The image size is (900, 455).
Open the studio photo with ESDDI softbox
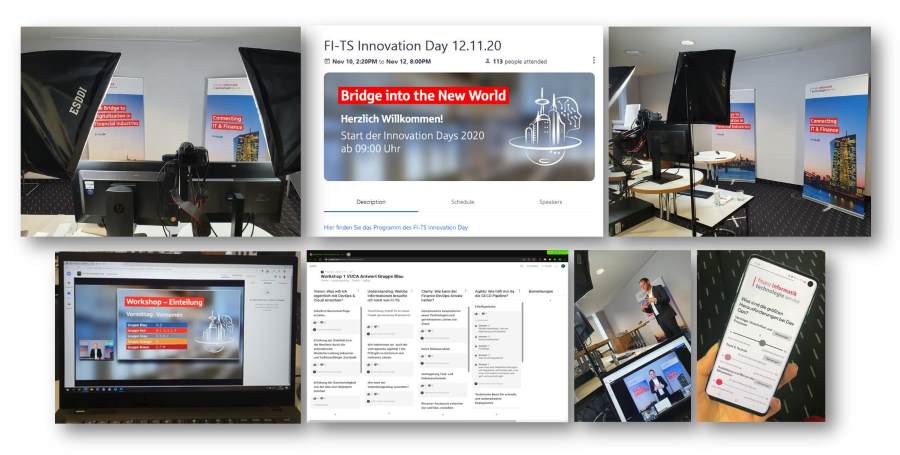[x=161, y=131]
